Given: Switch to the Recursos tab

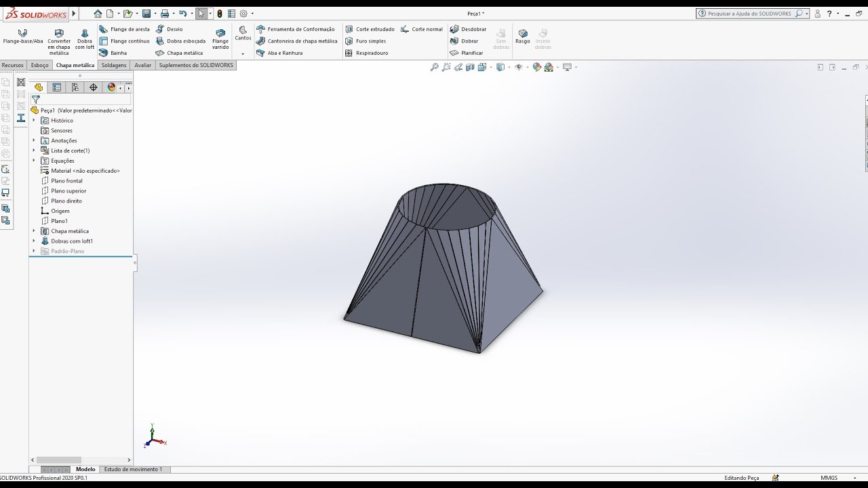Looking at the screenshot, I should click(x=13, y=65).
